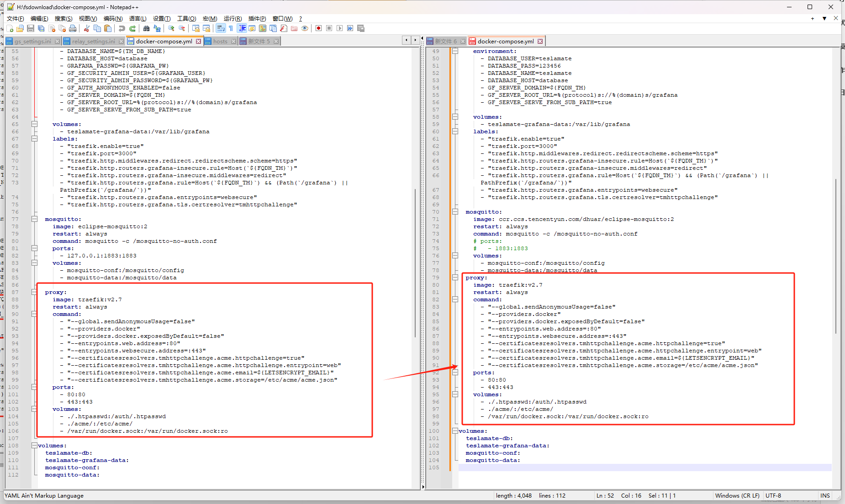
Task: Toggle synchronized vertical scrolling
Action: pos(196,28)
